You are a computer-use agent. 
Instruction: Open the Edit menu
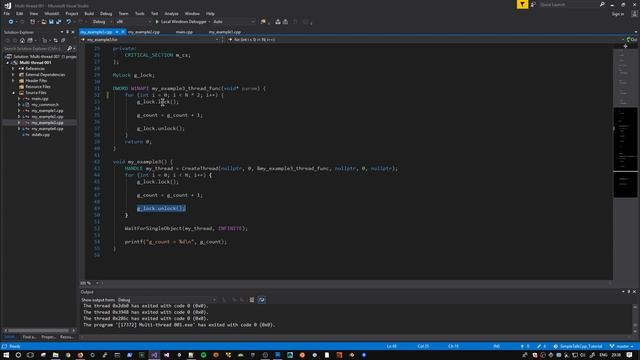coord(20,13)
